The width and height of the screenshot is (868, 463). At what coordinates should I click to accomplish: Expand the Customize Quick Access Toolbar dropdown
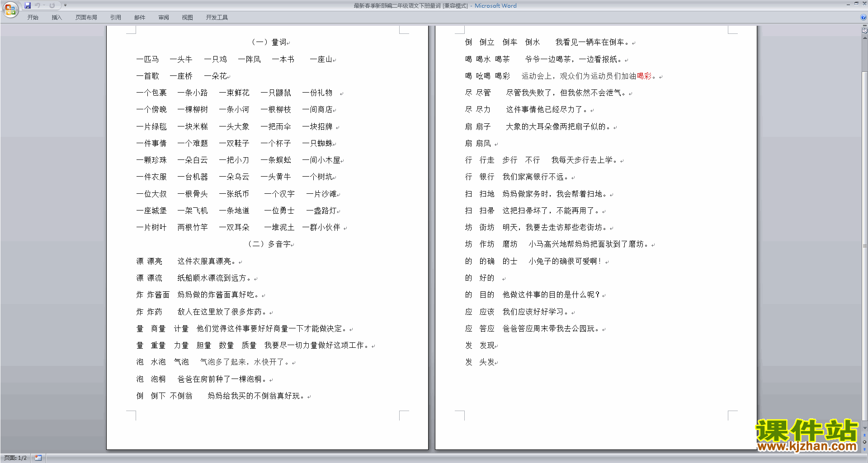65,5
